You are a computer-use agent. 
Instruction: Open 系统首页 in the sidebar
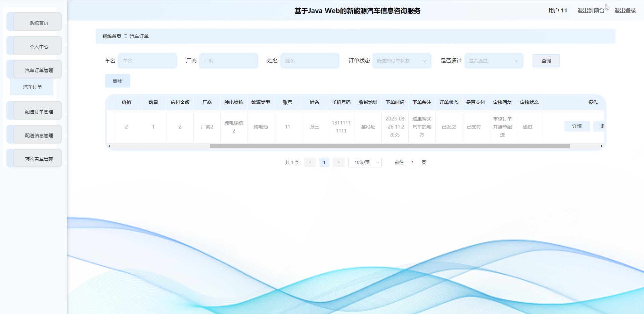point(34,22)
